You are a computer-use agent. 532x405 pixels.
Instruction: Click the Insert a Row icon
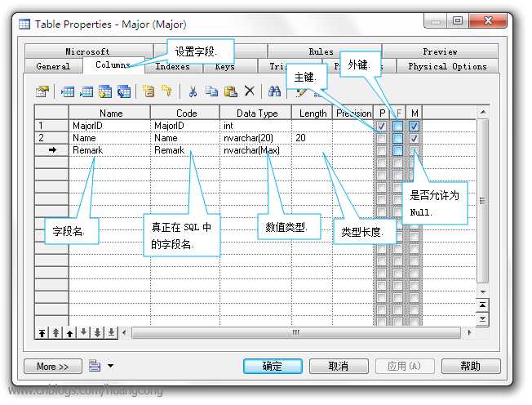[68, 91]
